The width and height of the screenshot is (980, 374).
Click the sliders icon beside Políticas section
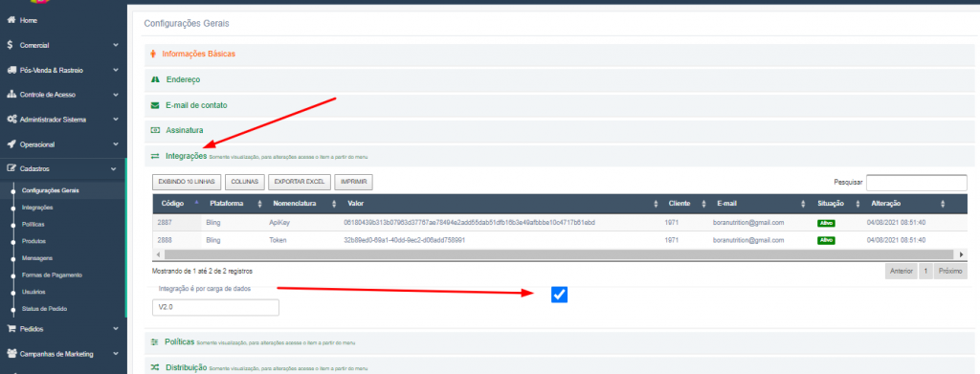coord(154,342)
